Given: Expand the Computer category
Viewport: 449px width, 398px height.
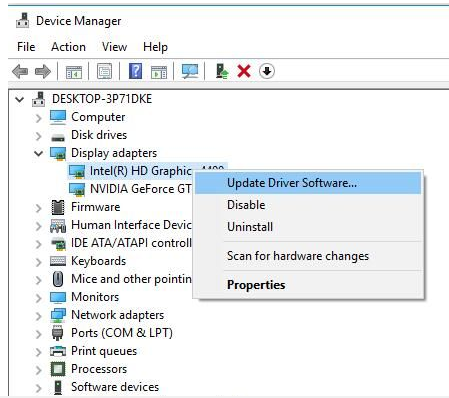Looking at the screenshot, I should click(39, 118).
